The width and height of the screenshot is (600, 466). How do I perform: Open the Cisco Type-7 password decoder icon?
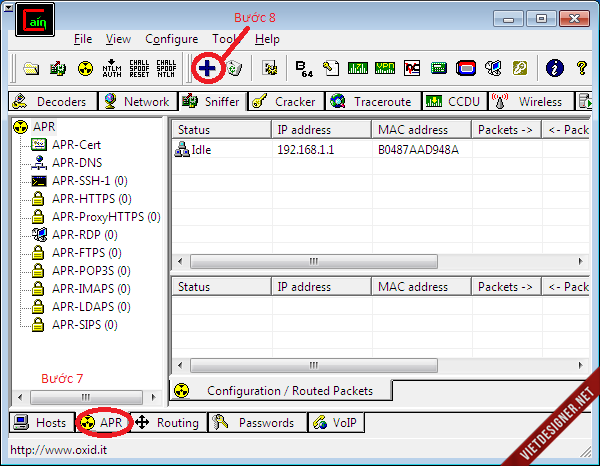(358, 69)
